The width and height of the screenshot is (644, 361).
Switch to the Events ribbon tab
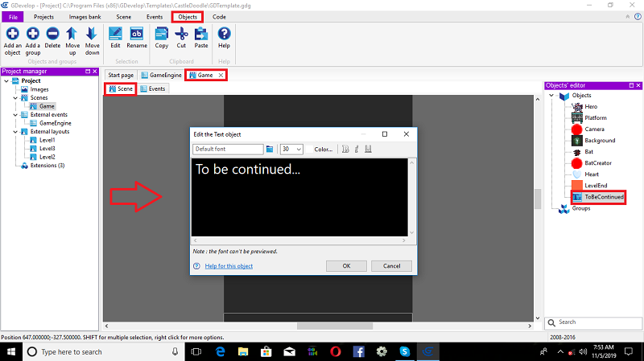click(155, 17)
